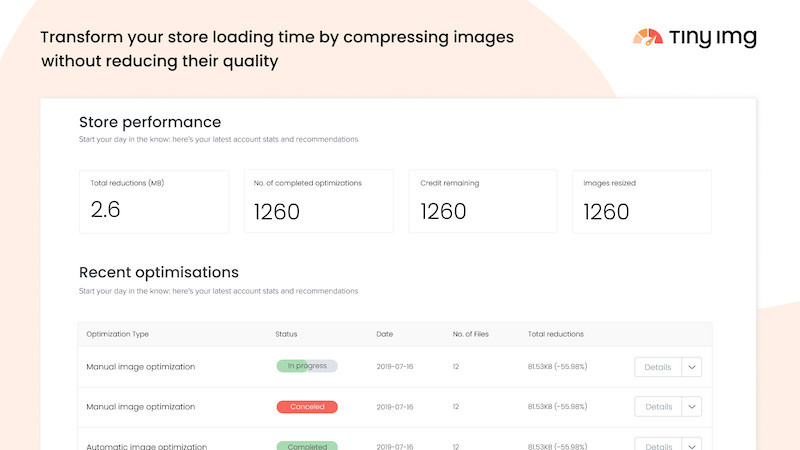Select the No. of completed optimizations card
The width and height of the screenshot is (800, 450).
point(319,202)
